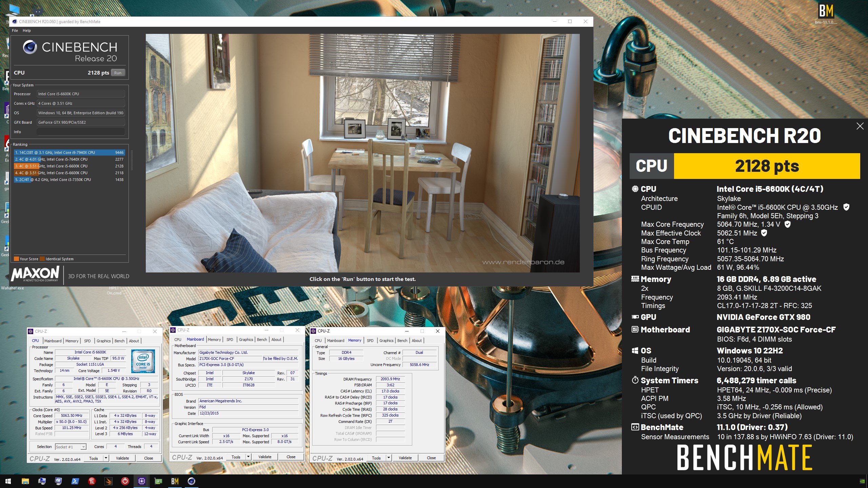This screenshot has width=868, height=488.
Task: Click the BIOS date 12/23/2015 field
Action: coord(249,413)
